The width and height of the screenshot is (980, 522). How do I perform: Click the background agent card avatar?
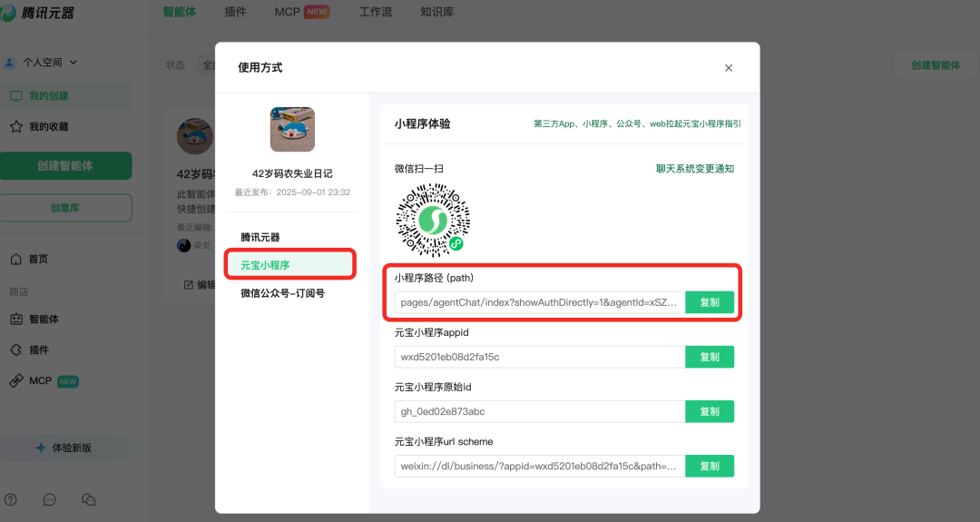[195, 136]
